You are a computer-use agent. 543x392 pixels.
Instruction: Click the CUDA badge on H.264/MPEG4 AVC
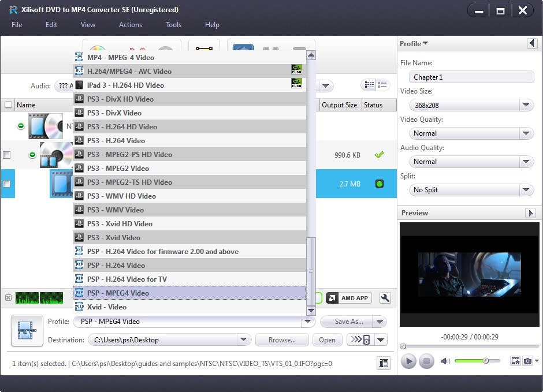click(x=296, y=69)
